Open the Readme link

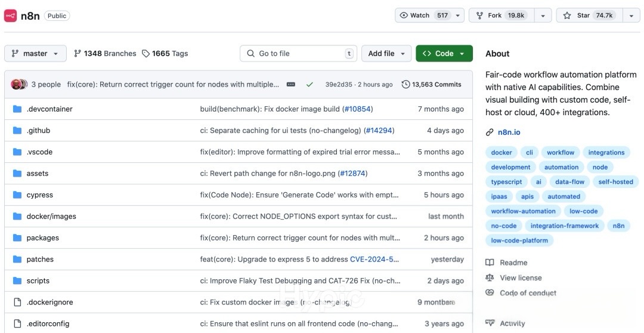pos(513,263)
